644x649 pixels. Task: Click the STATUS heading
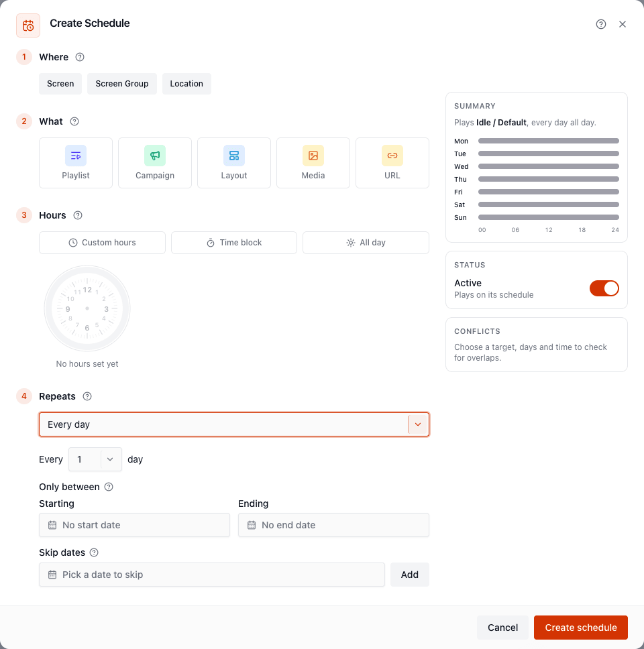[x=470, y=265]
